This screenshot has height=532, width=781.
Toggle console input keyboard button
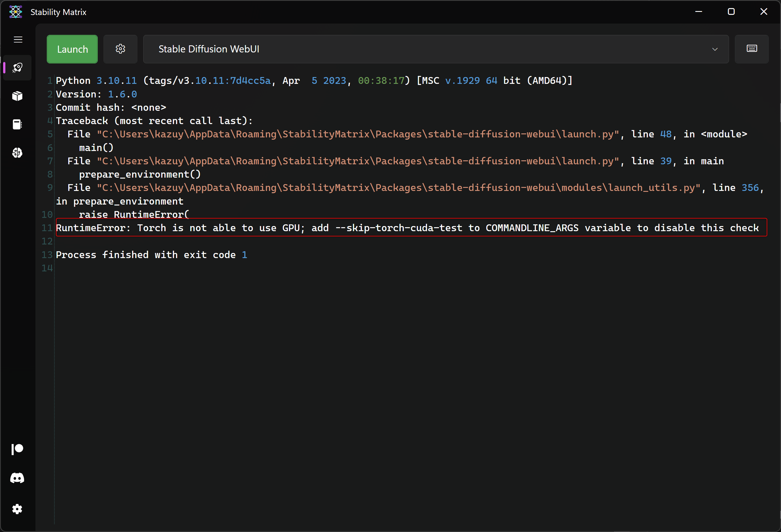point(752,49)
